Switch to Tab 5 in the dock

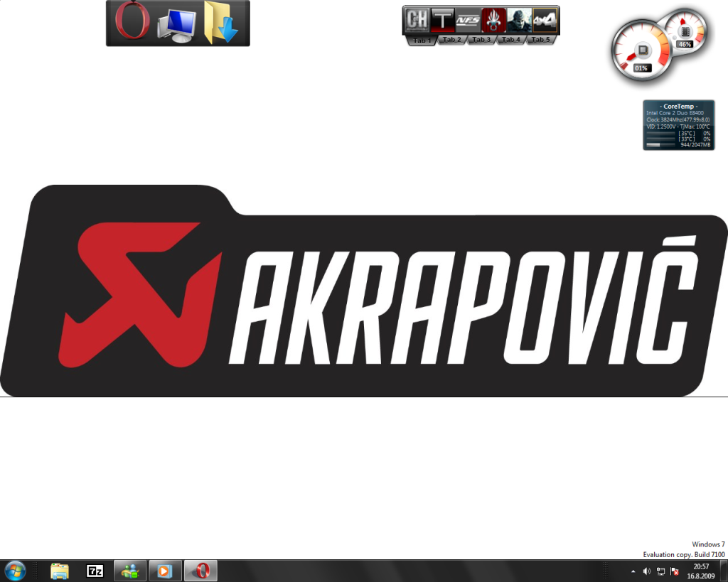tap(540, 40)
